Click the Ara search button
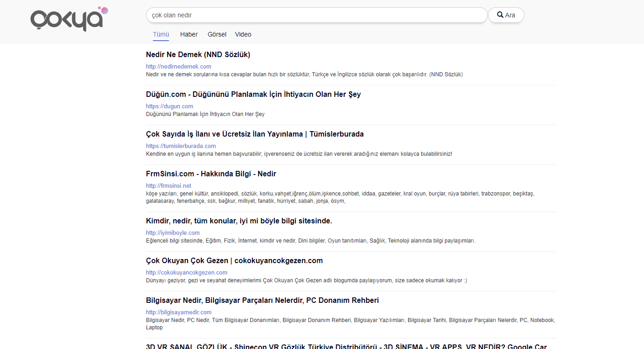 tap(506, 15)
